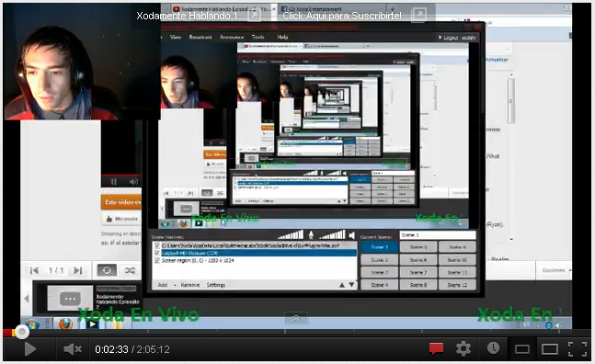The height and width of the screenshot is (364, 595).
Task: Switch to the small player size icon
Action: tap(521, 349)
